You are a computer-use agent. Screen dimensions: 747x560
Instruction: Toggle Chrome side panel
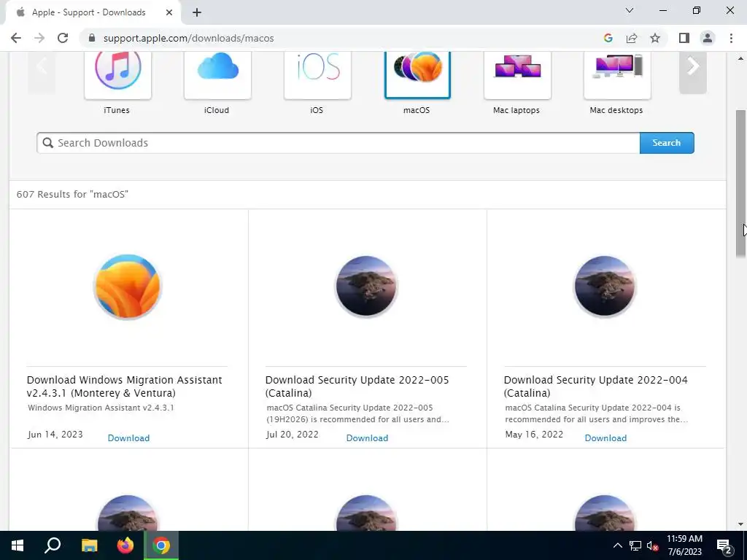[x=684, y=38]
